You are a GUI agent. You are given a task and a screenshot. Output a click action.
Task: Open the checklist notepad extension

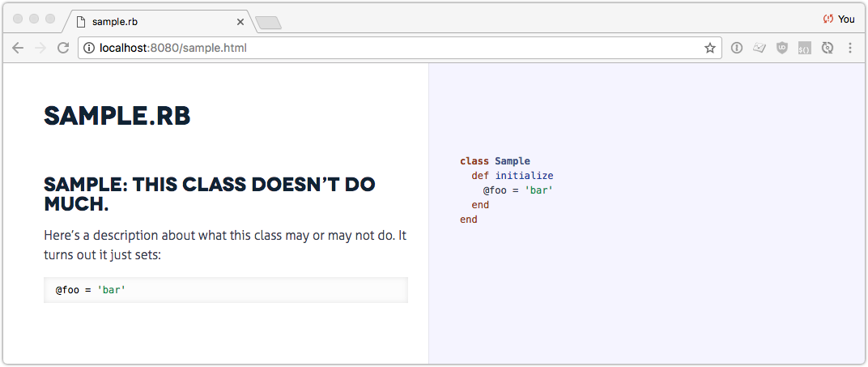pyautogui.click(x=759, y=48)
